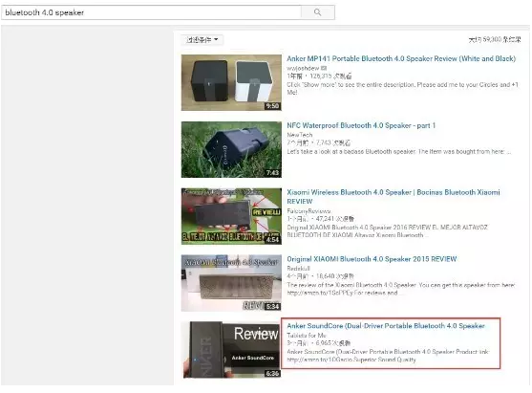Open the filter conditions dropdown
This screenshot has height=393, width=532.
click(x=202, y=40)
